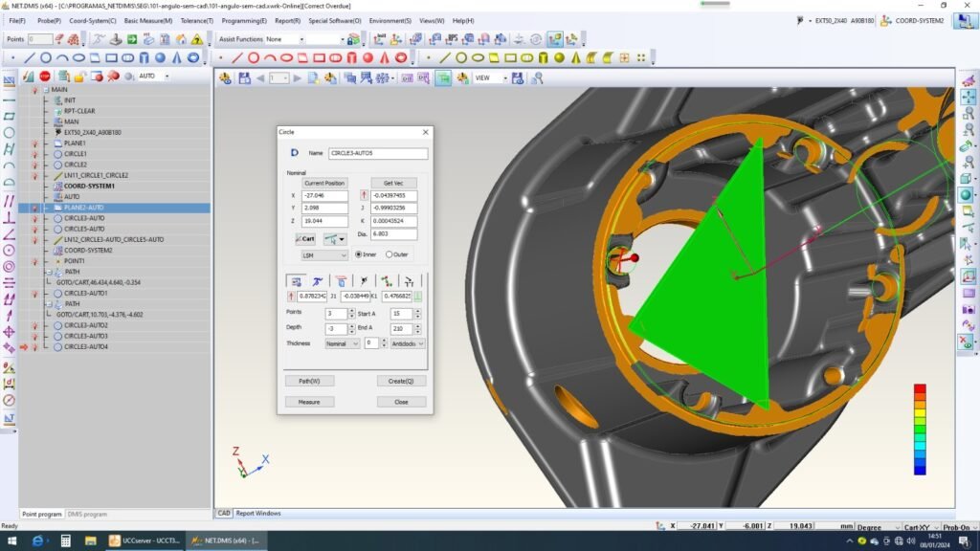Click the circle Name input field
The height and width of the screenshot is (551, 980).
pyautogui.click(x=377, y=153)
